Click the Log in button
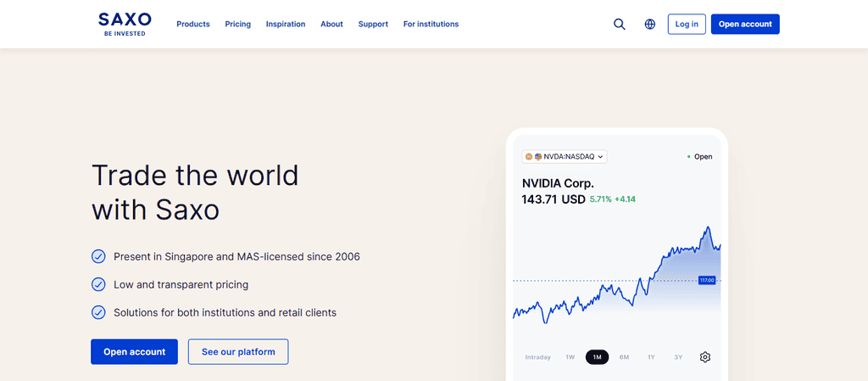Viewport: 868px width, 381px height. [687, 25]
